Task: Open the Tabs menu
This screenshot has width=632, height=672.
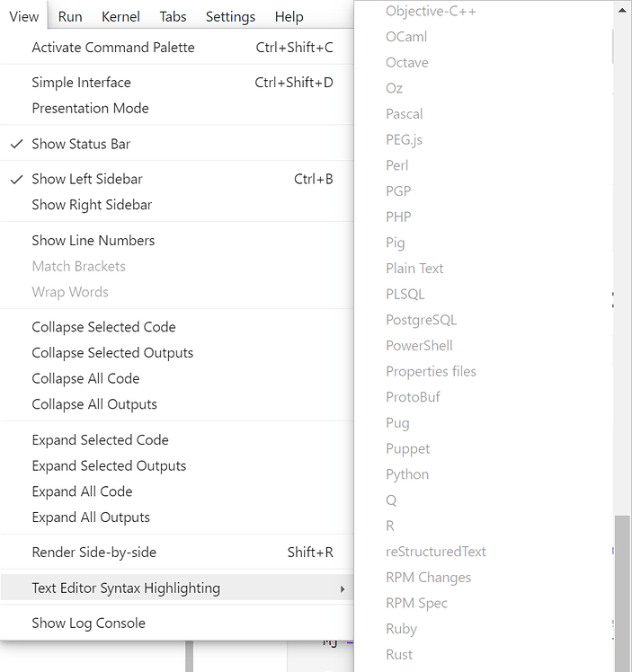Action: point(174,16)
